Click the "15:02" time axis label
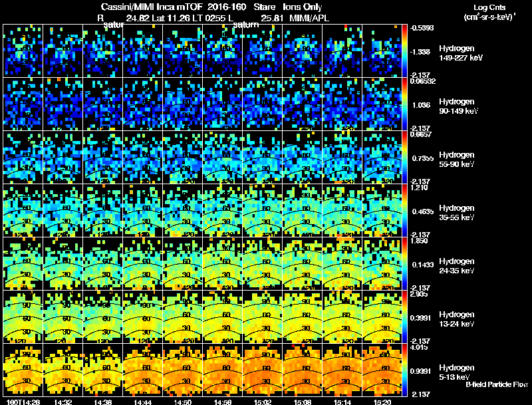This screenshot has width=532, height=405. [x=263, y=402]
